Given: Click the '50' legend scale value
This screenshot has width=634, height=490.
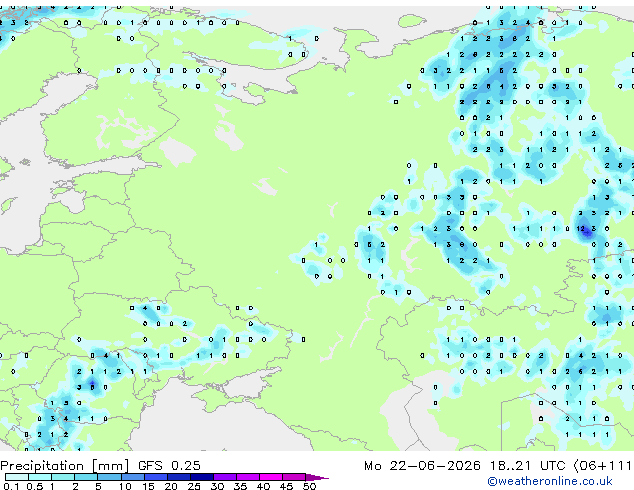Looking at the screenshot, I should [x=309, y=486].
